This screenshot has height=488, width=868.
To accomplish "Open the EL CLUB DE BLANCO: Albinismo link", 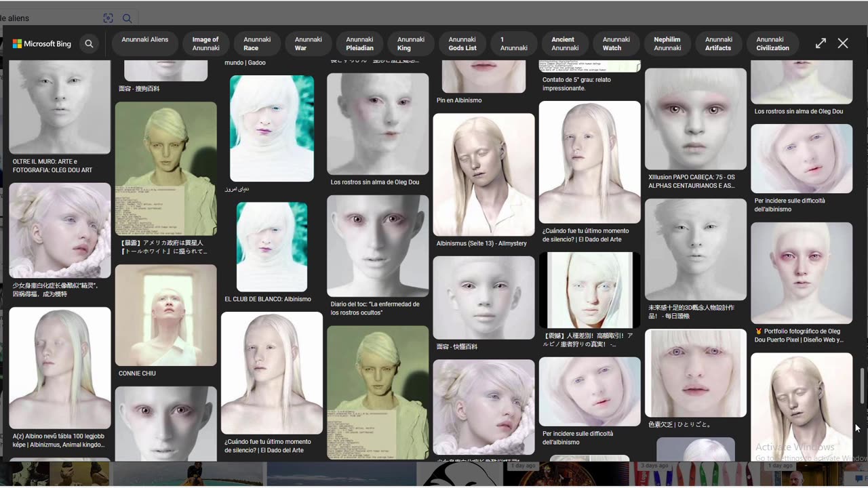I will pos(268,299).
